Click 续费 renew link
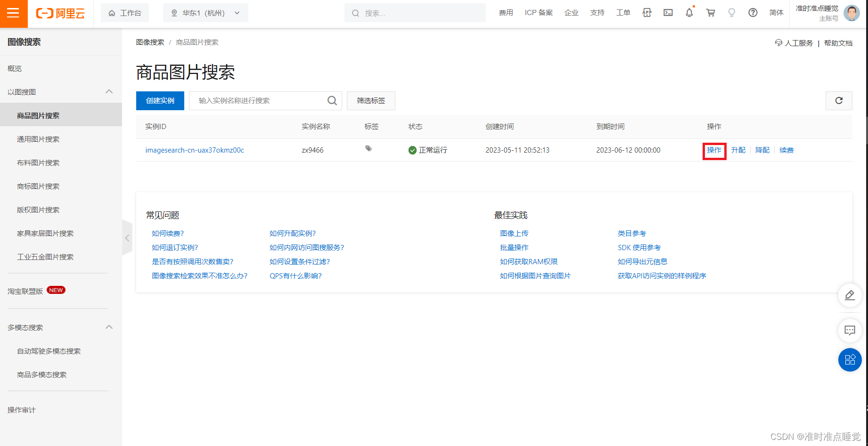The height and width of the screenshot is (446, 868). 786,150
